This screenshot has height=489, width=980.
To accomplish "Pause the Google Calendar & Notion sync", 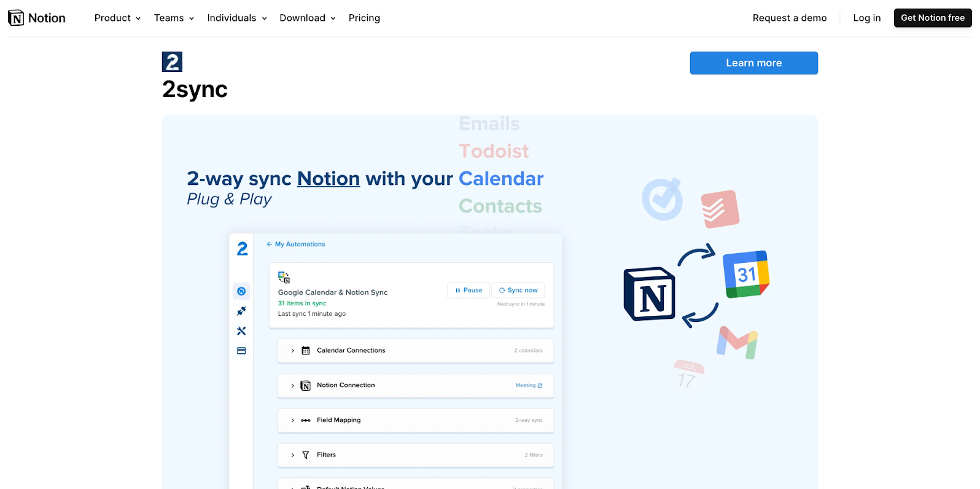I will (x=469, y=290).
